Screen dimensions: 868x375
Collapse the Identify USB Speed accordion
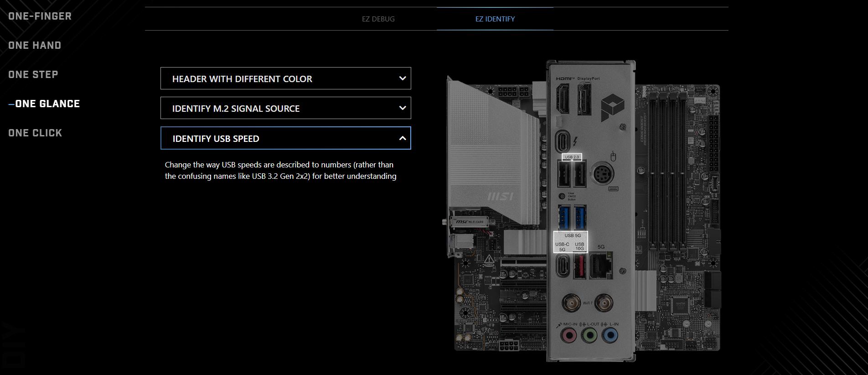click(x=286, y=138)
